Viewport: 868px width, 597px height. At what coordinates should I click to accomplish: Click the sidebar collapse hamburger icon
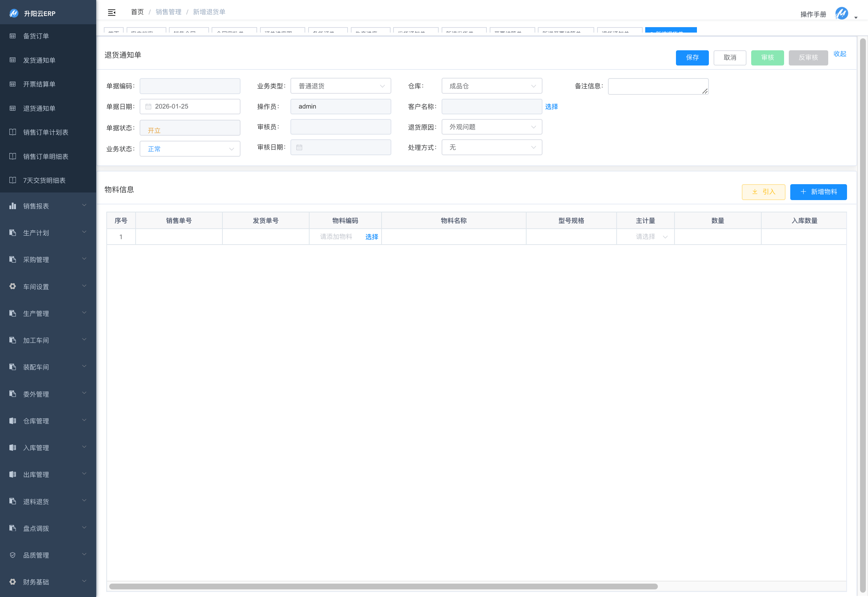pos(111,13)
